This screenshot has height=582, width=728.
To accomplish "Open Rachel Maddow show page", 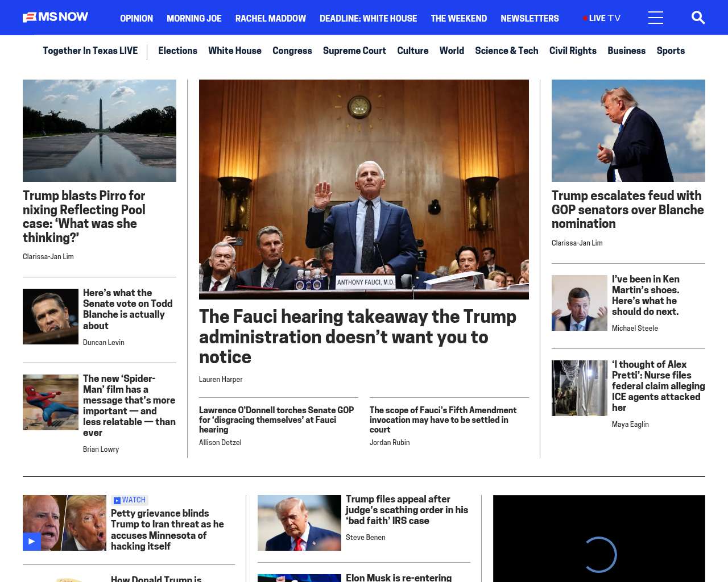I will (x=271, y=18).
